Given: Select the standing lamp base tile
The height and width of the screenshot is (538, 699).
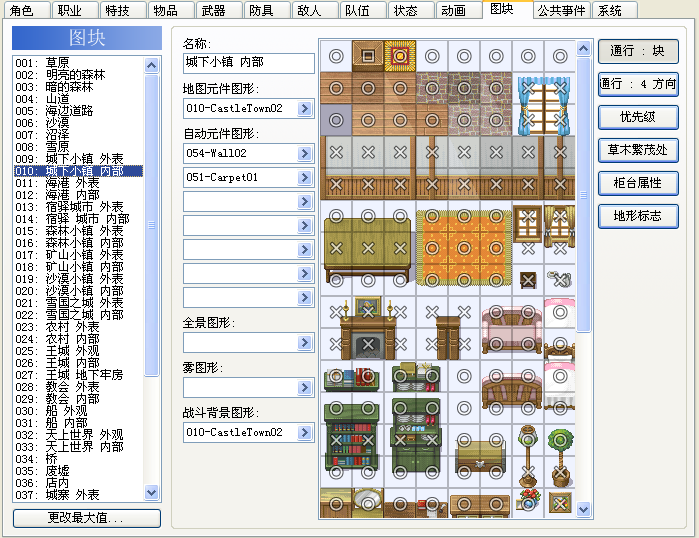Looking at the screenshot, I should point(528,472).
